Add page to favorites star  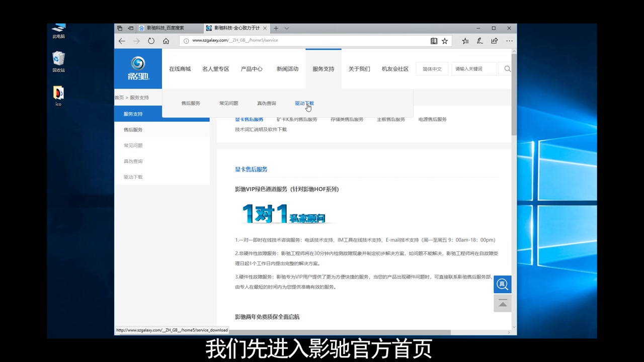pyautogui.click(x=445, y=41)
